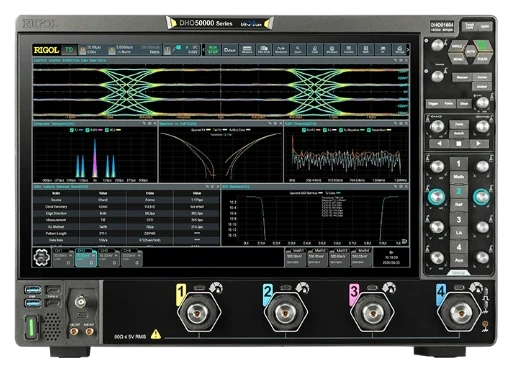Screen dimensions: 512x372
Task: Toggle the Separation checkbox in Threshold panel
Action: click(x=369, y=130)
